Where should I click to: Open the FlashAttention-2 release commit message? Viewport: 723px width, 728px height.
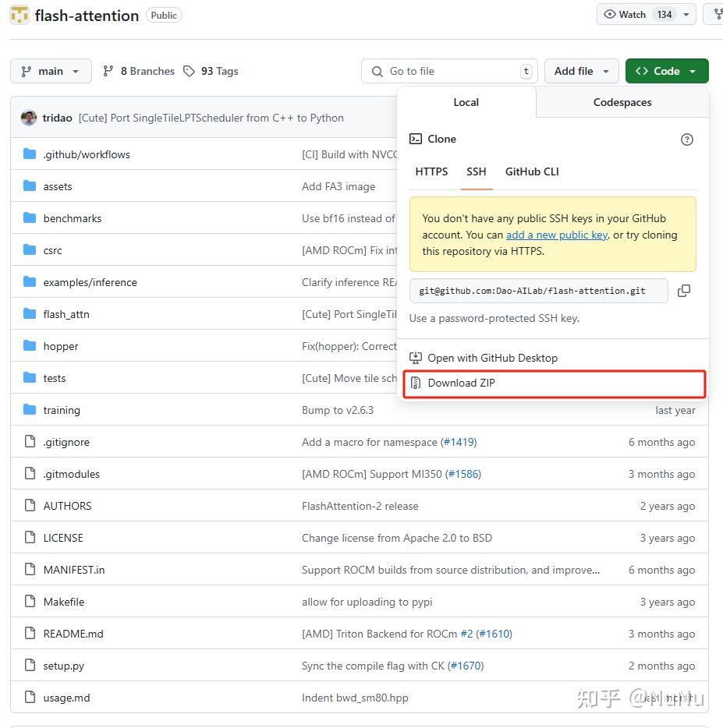[x=360, y=506]
